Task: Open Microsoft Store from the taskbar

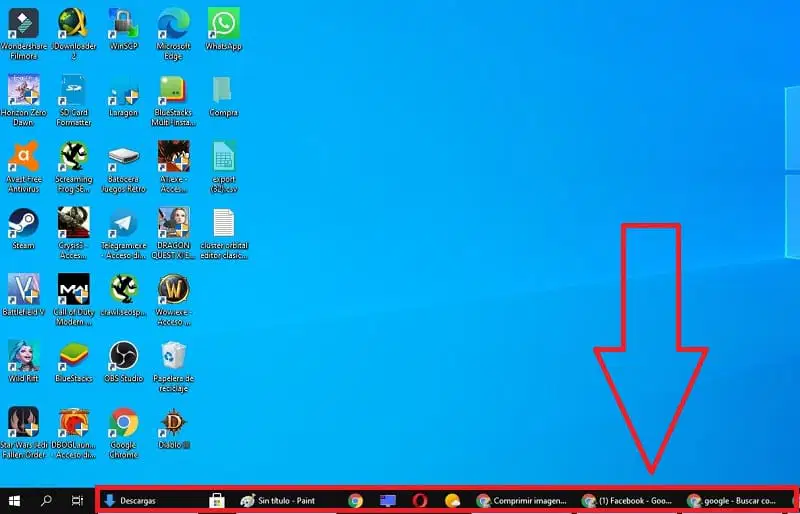Action: point(217,501)
